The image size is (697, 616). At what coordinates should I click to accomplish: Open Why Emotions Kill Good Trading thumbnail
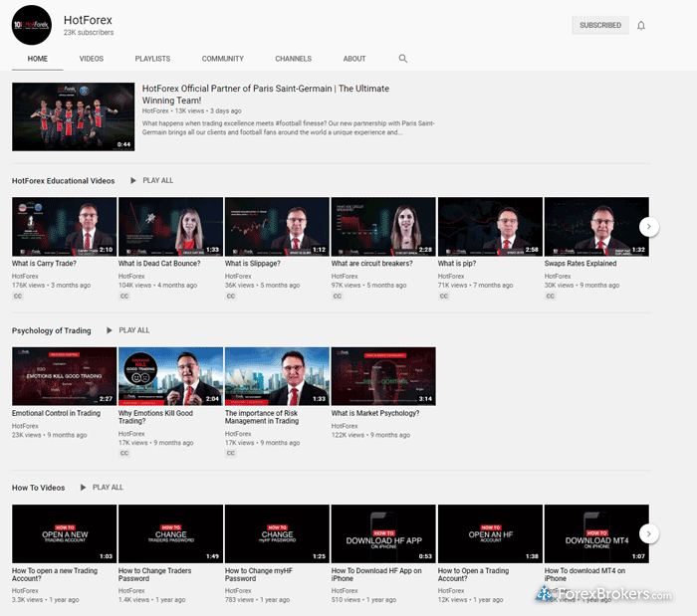pos(170,376)
